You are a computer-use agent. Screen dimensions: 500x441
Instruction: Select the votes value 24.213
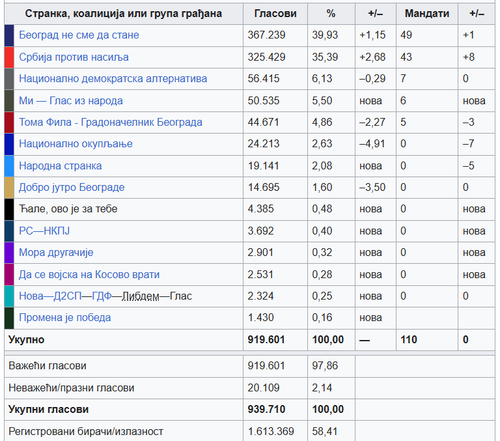263,144
